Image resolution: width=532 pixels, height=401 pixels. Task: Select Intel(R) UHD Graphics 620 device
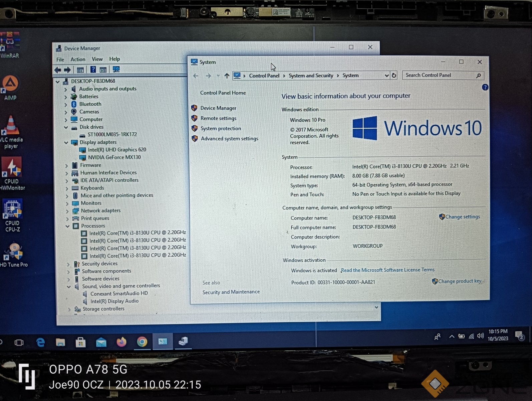pos(117,150)
